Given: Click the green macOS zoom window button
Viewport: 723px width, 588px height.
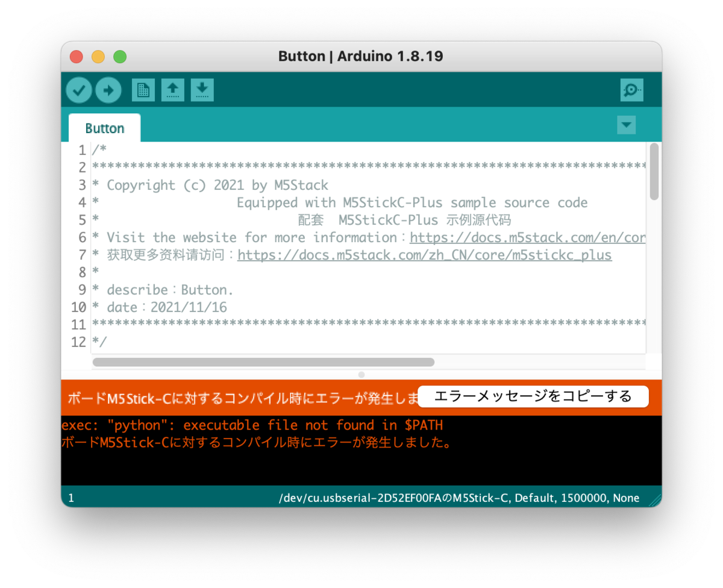Looking at the screenshot, I should click(x=120, y=57).
